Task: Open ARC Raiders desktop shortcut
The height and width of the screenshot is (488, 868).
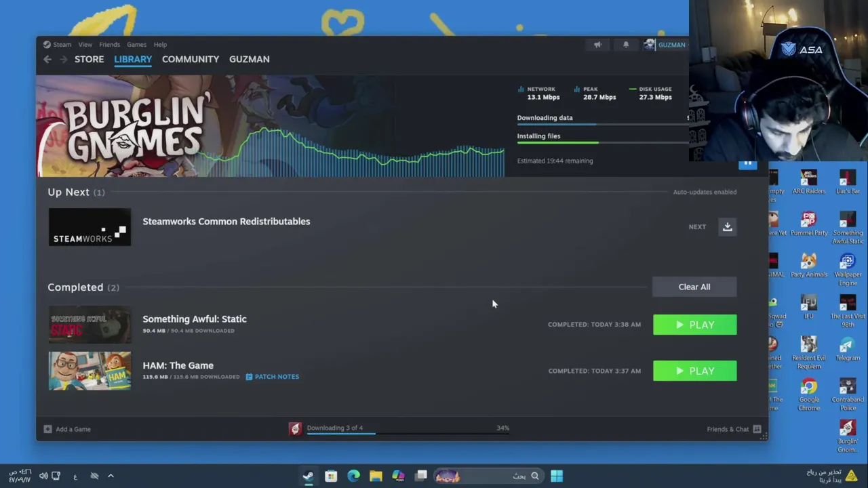Action: pos(809,182)
